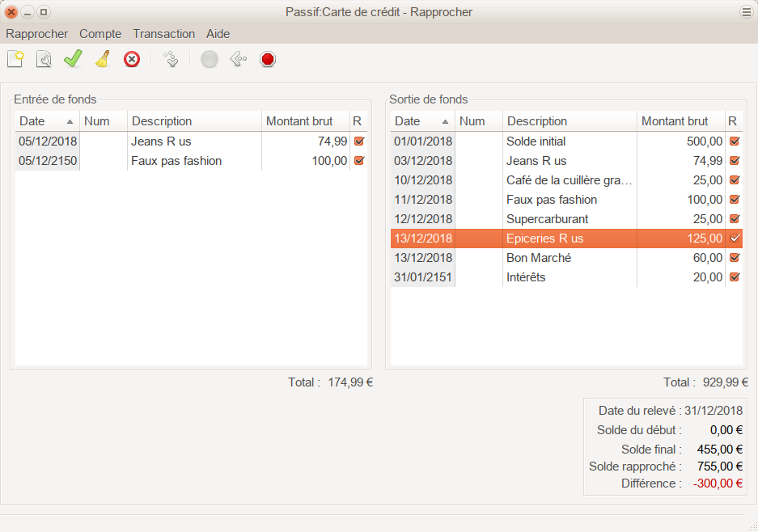Click the open register jump icon
Viewport: 758px width, 532px height.
click(x=171, y=59)
